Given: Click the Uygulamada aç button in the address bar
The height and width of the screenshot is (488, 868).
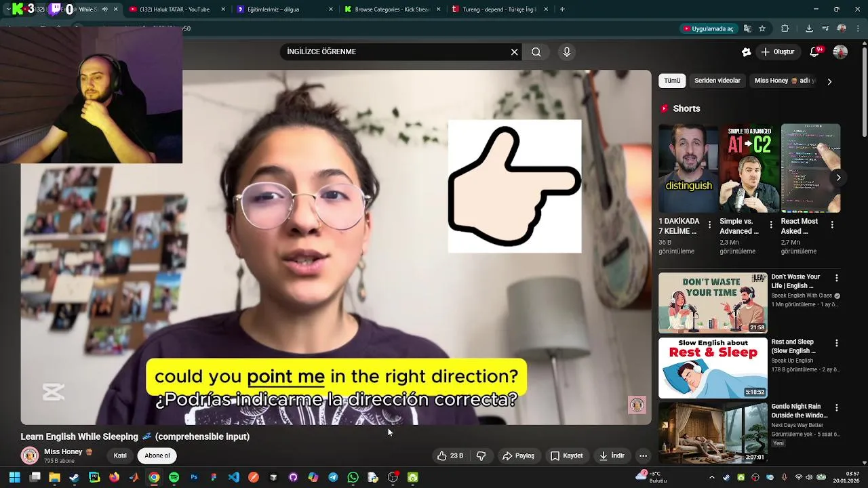Looking at the screenshot, I should 709,28.
